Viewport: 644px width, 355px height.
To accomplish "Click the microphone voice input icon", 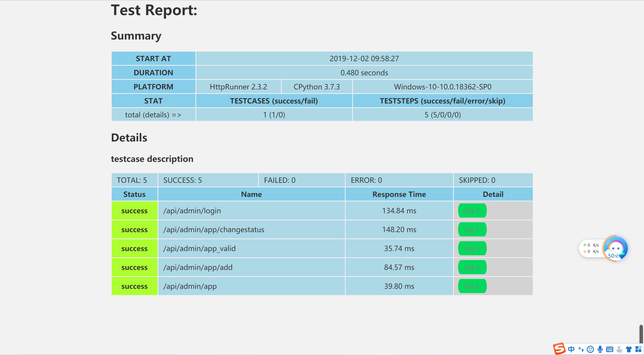I will click(x=600, y=349).
